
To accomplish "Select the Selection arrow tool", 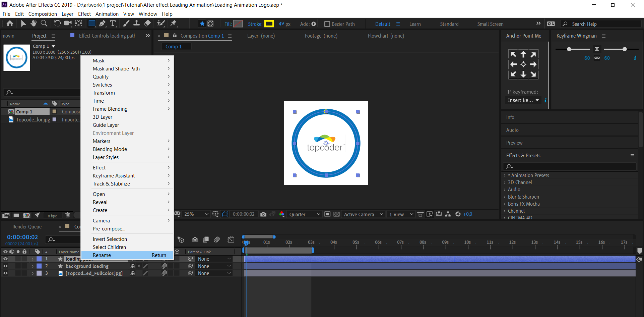I will pyautogui.click(x=23, y=23).
